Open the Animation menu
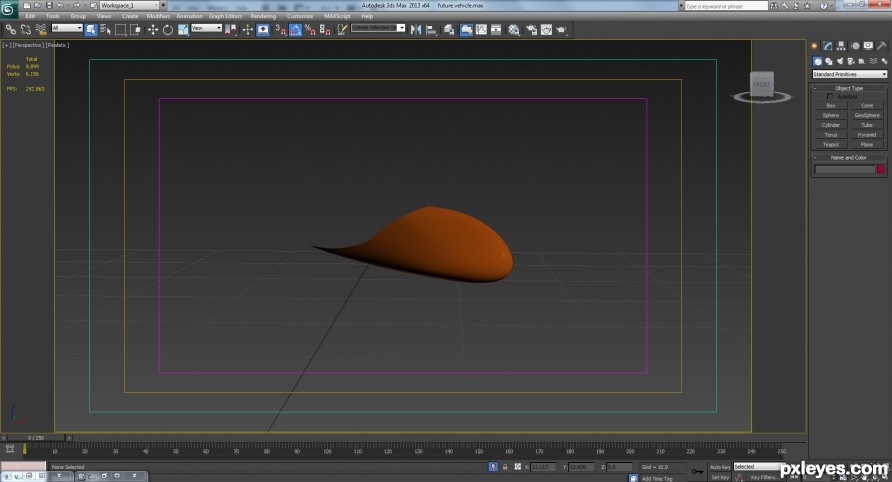The image size is (892, 482). click(189, 16)
